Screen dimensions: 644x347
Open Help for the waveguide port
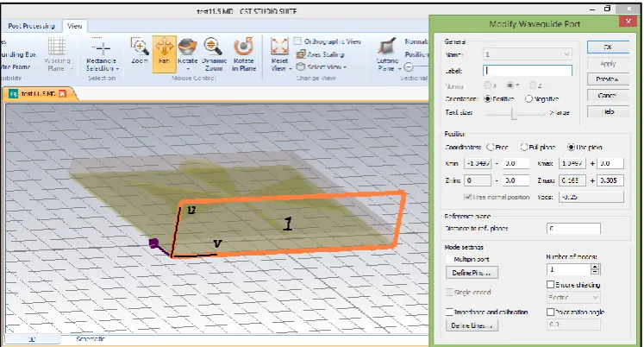[x=608, y=112]
